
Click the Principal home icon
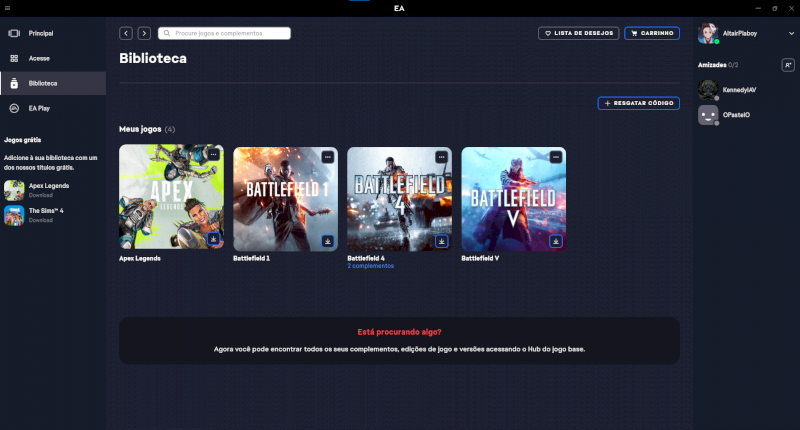click(x=14, y=33)
